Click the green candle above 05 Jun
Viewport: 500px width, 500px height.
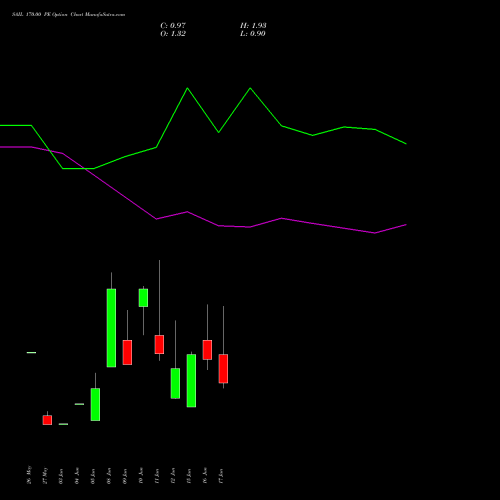click(x=95, y=404)
